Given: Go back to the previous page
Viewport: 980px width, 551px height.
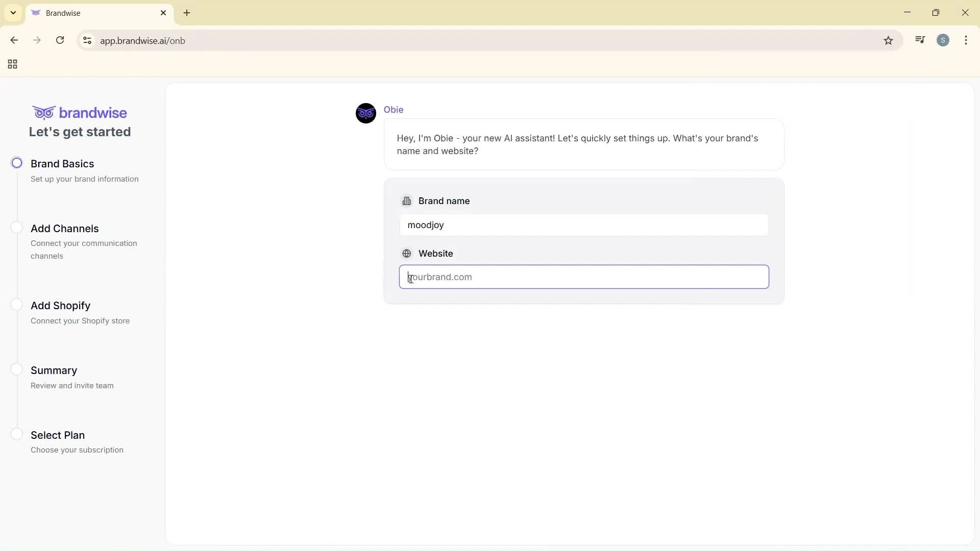Looking at the screenshot, I should tap(14, 40).
